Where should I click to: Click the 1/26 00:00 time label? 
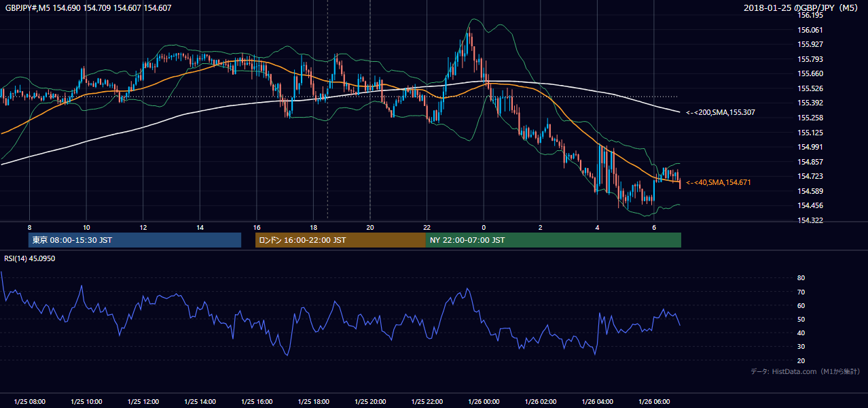484,402
